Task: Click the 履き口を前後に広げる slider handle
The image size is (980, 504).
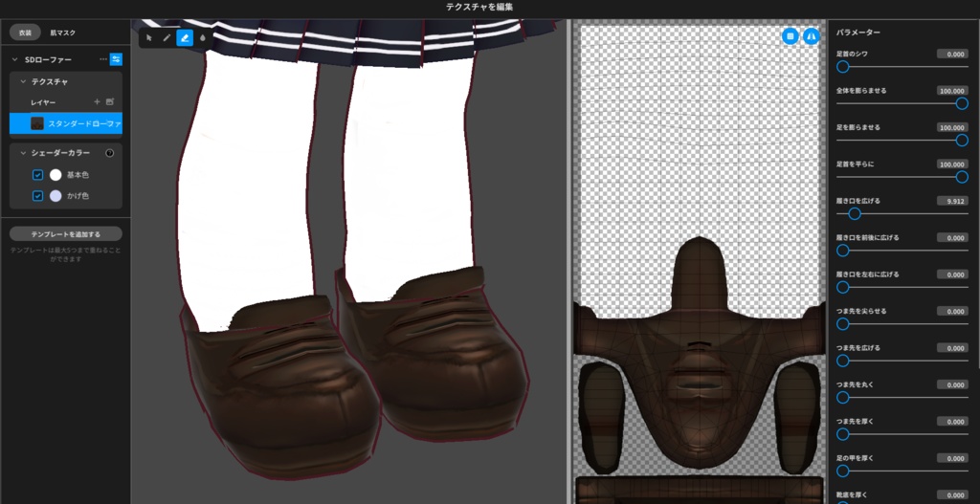Action: click(x=842, y=251)
